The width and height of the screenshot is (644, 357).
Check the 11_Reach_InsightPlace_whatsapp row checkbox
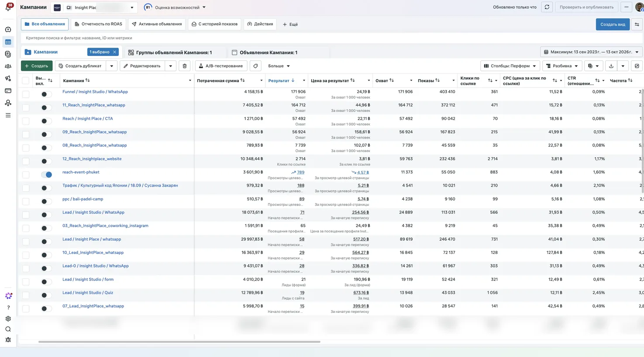tap(26, 107)
